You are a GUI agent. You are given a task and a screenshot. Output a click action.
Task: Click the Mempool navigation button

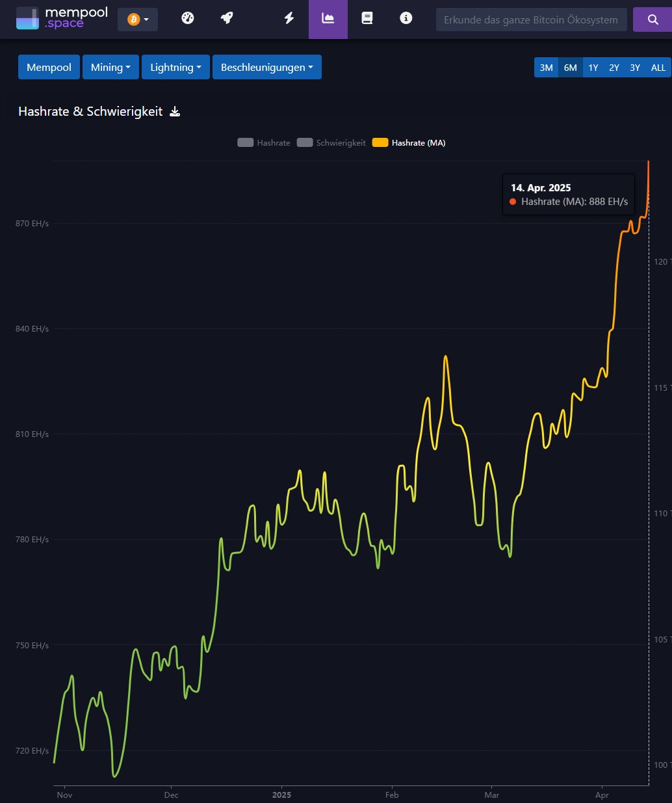tap(49, 67)
